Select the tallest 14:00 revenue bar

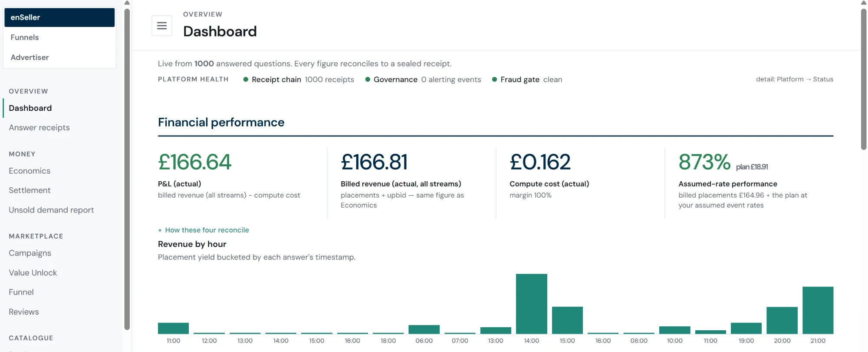tap(532, 304)
